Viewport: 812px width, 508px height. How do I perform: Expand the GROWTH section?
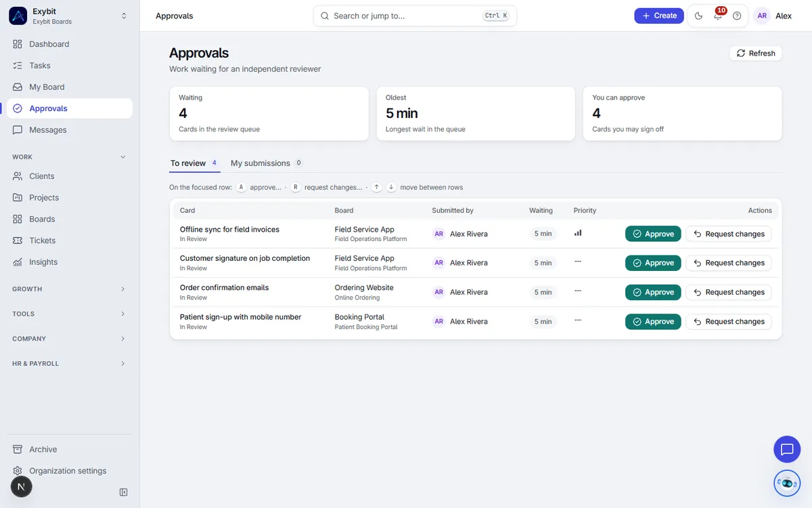click(x=70, y=289)
